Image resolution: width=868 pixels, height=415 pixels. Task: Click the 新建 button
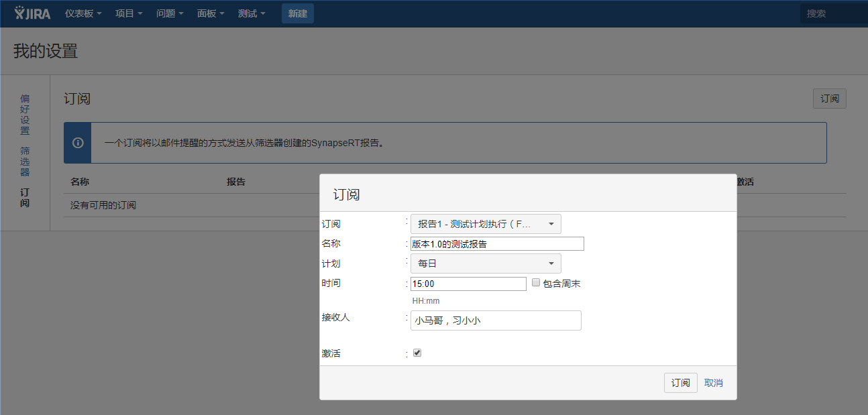coord(298,13)
